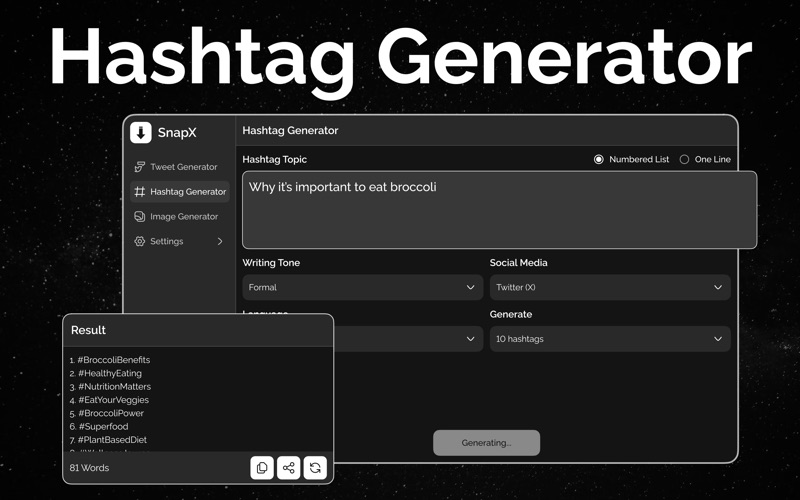The image size is (800, 500).
Task: Open the Writing Tone dropdown showing Formal
Action: coord(362,287)
